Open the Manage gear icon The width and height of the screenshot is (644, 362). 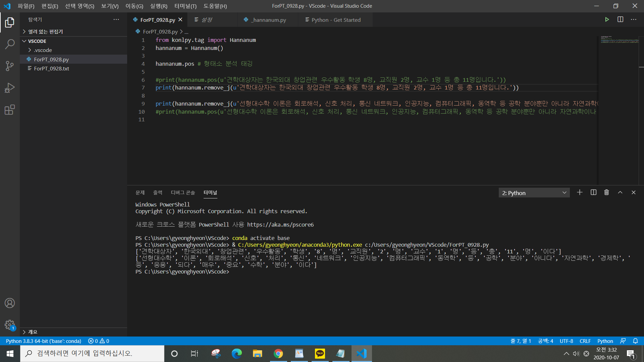coord(10,324)
